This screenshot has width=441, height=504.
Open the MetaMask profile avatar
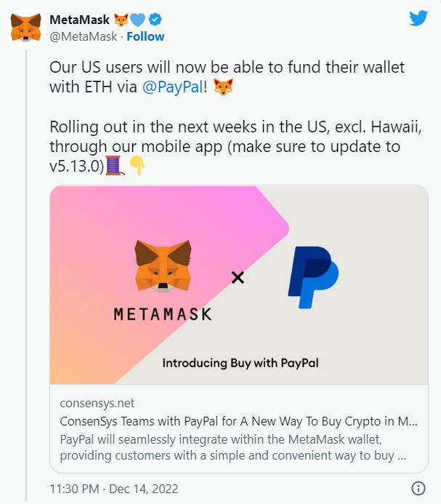click(25, 29)
